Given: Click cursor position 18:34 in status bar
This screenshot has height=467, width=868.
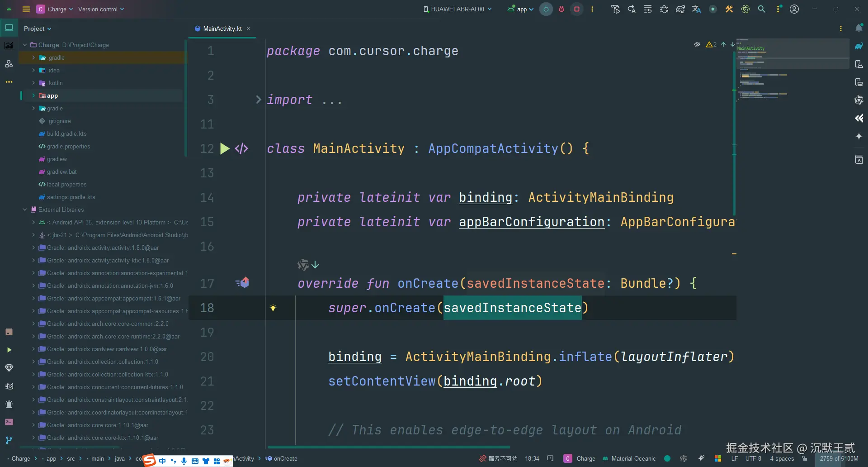Looking at the screenshot, I should [x=532, y=458].
